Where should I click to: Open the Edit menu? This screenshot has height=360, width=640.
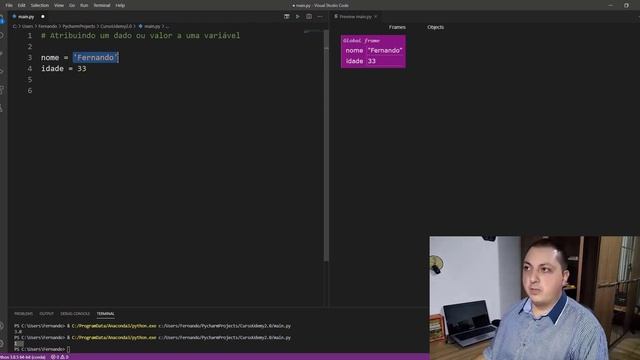point(21,5)
